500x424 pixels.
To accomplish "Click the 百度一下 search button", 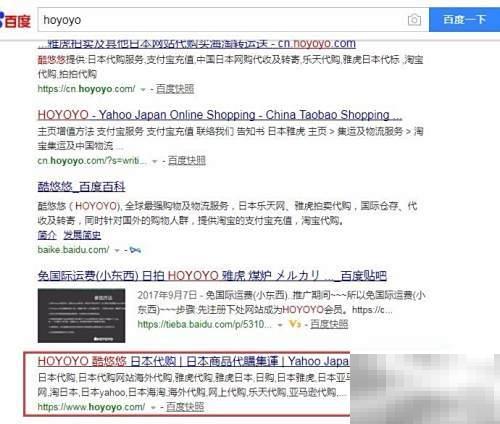I will point(464,20).
